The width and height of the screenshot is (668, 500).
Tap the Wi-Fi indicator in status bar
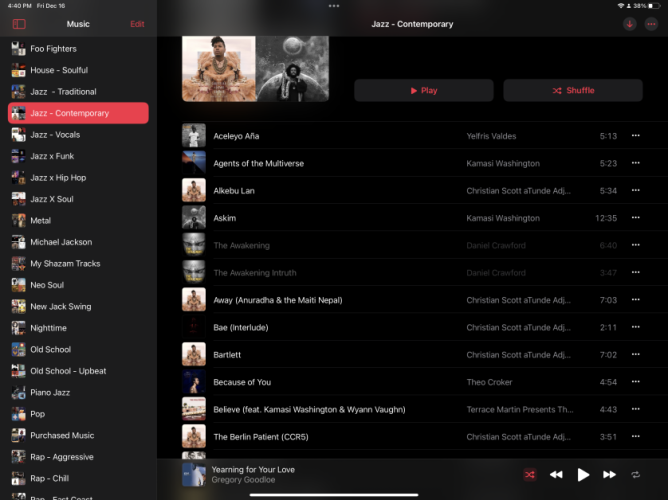(x=620, y=6)
